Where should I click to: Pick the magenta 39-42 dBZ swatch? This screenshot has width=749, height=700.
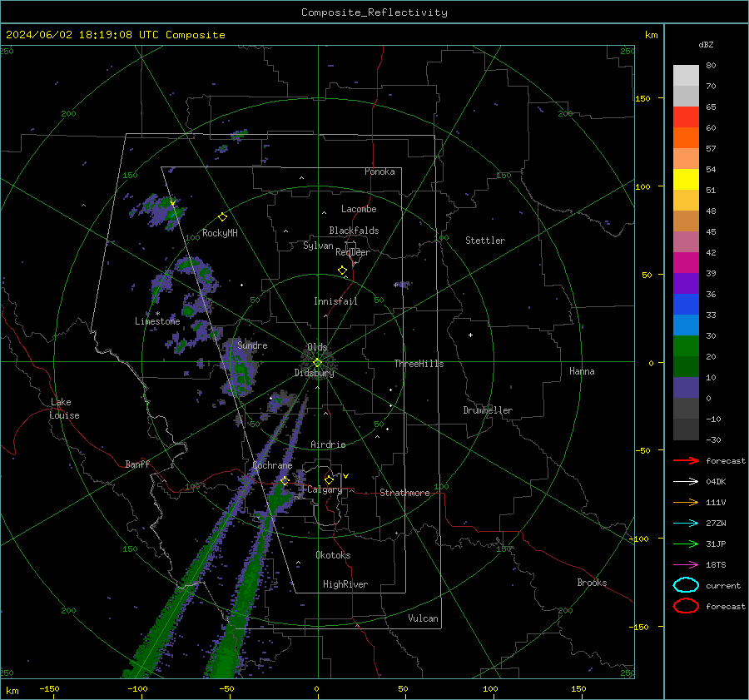686,263
